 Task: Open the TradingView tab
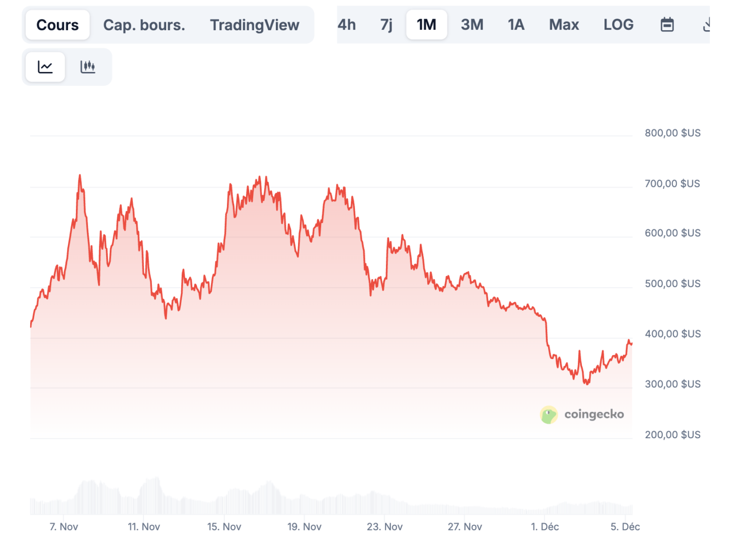coord(254,25)
